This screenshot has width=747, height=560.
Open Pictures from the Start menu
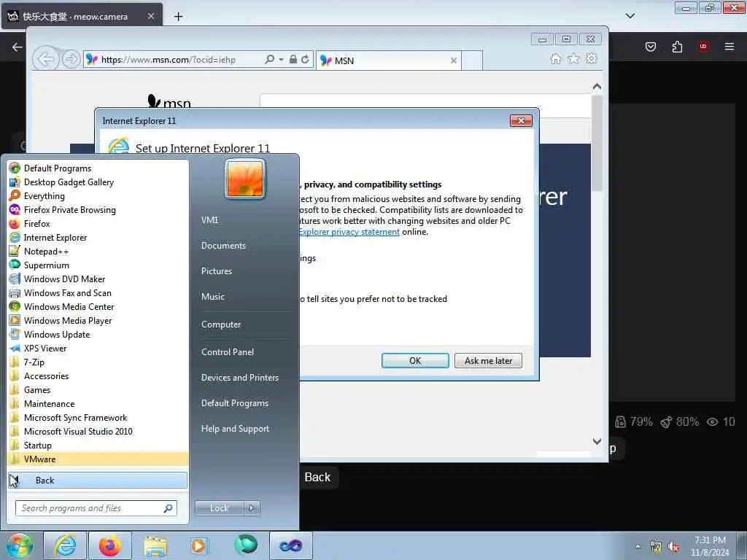click(x=216, y=271)
